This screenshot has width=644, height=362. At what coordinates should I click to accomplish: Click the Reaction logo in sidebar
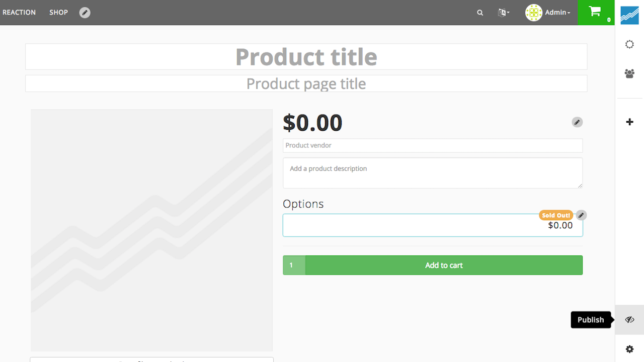629,15
